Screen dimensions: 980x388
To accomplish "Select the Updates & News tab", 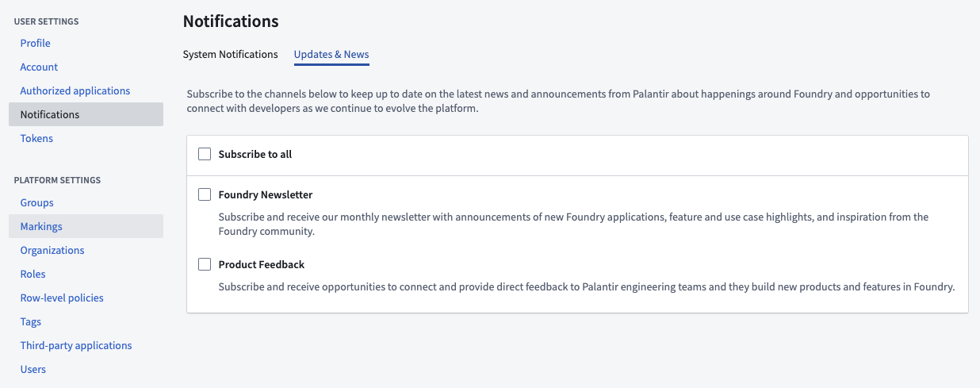I will (331, 54).
